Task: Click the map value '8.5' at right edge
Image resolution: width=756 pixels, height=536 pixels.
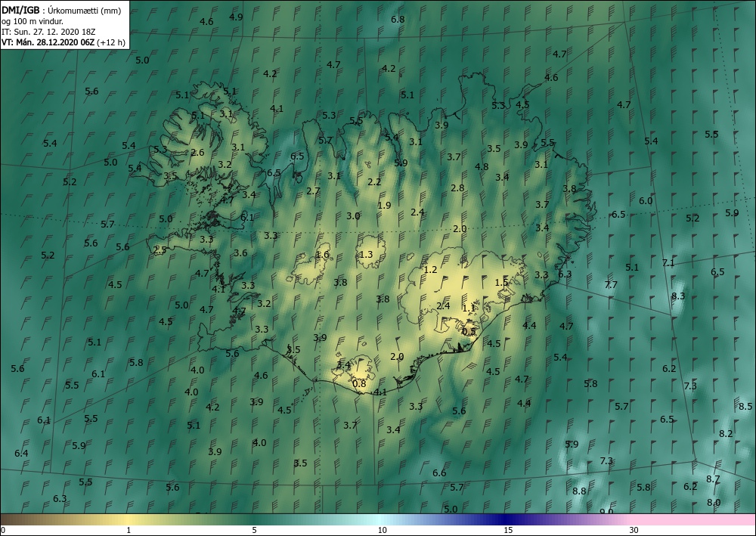Action: click(745, 406)
